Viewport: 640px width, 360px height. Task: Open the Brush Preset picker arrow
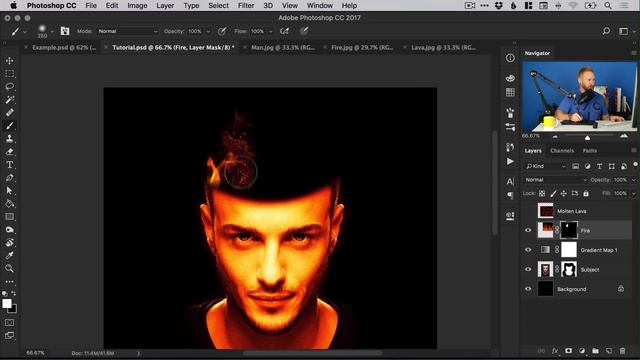52,31
